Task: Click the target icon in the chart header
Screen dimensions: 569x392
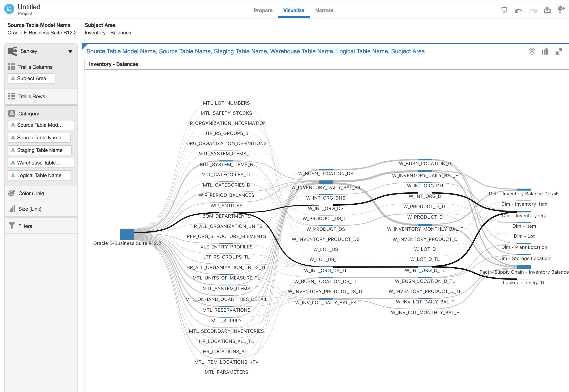Action: [x=532, y=51]
